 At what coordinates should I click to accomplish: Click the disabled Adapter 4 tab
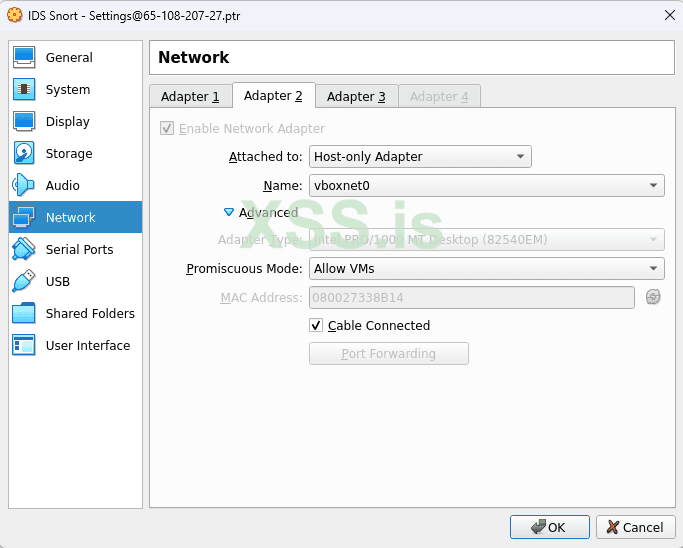point(439,96)
